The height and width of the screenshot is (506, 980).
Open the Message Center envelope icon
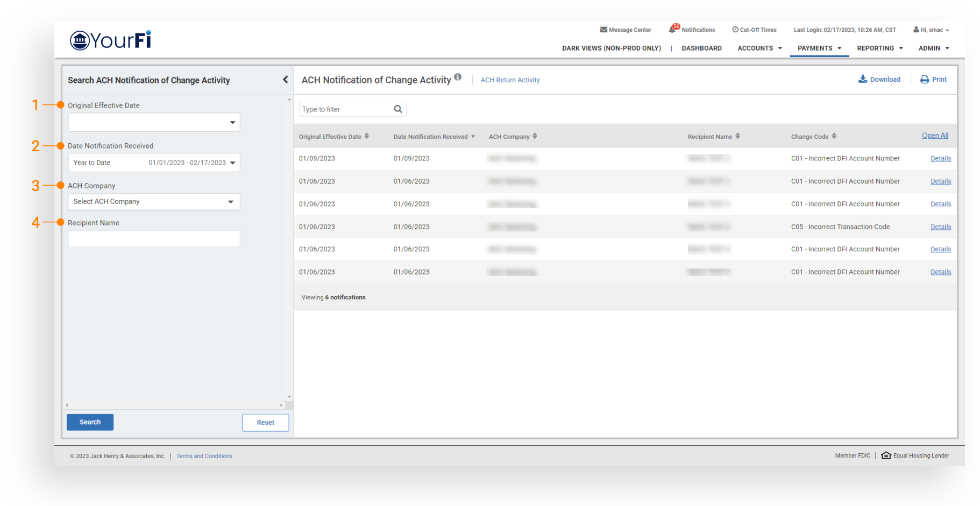pyautogui.click(x=603, y=30)
